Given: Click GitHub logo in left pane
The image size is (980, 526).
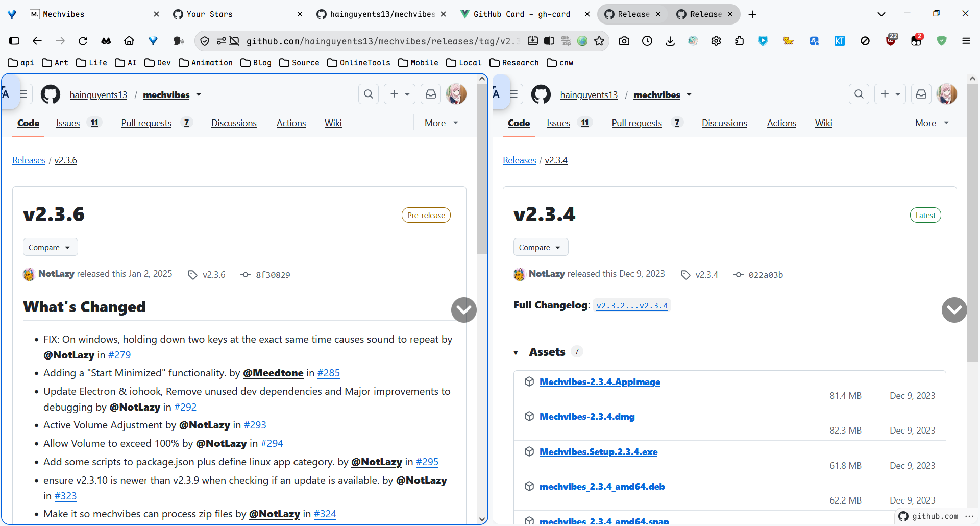Looking at the screenshot, I should pyautogui.click(x=51, y=94).
